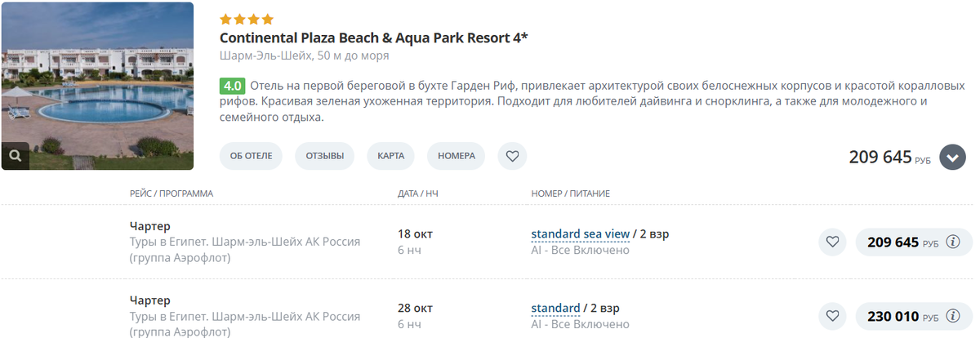
Task: Open the НОМЕРА rooms tab
Action: 456,156
